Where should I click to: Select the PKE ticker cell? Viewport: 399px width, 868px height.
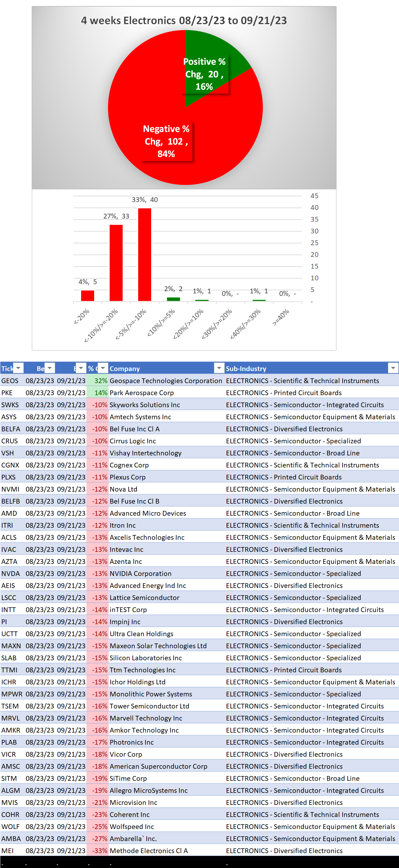pos(12,393)
